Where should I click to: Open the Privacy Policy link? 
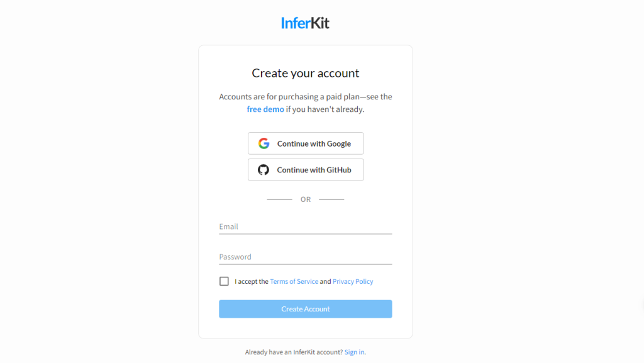(x=353, y=281)
